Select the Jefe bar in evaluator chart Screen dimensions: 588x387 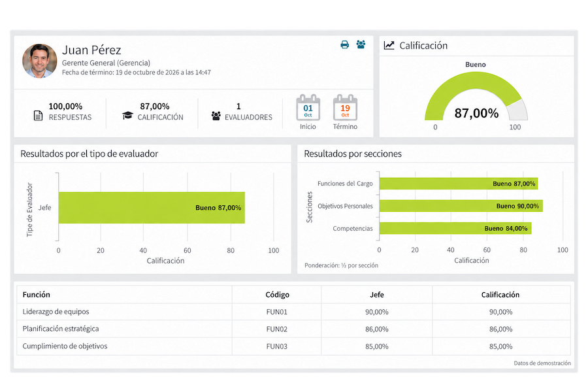click(x=152, y=208)
